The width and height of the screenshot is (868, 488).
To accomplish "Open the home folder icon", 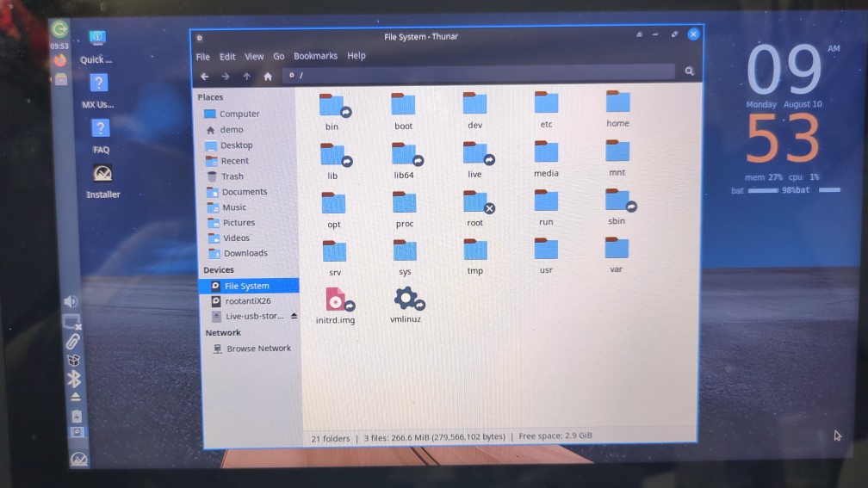I will pos(617,102).
